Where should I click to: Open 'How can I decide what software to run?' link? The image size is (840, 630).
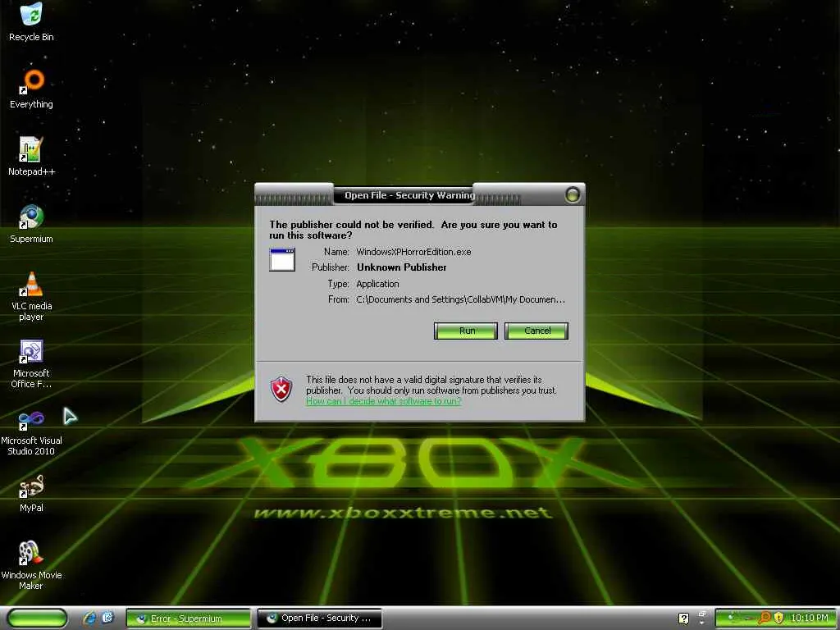(384, 400)
